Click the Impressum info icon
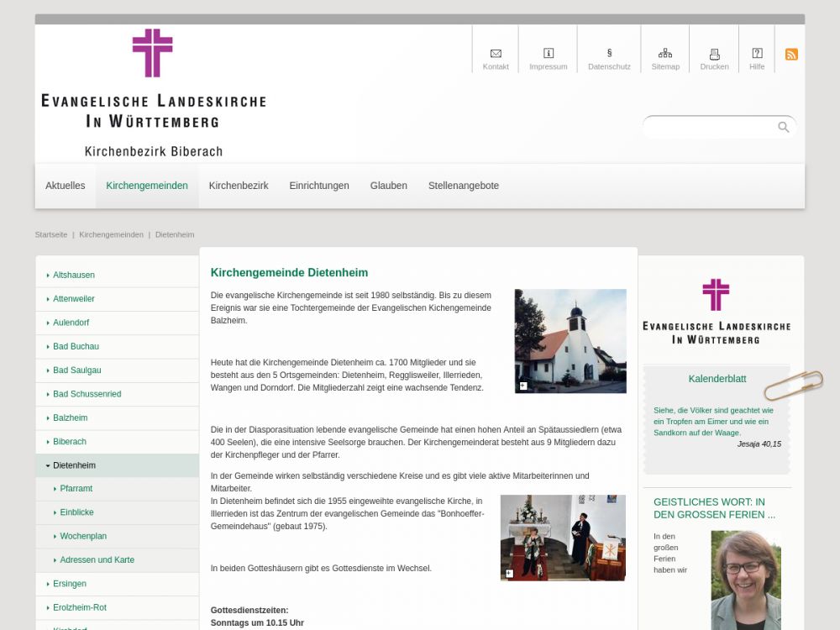 549,54
